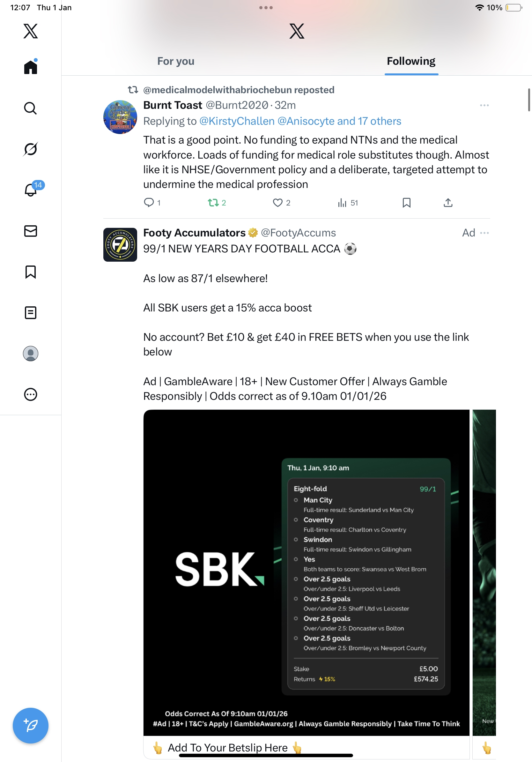Open more options on Burnt Toast post
Screen dimensions: 532x762
484,105
